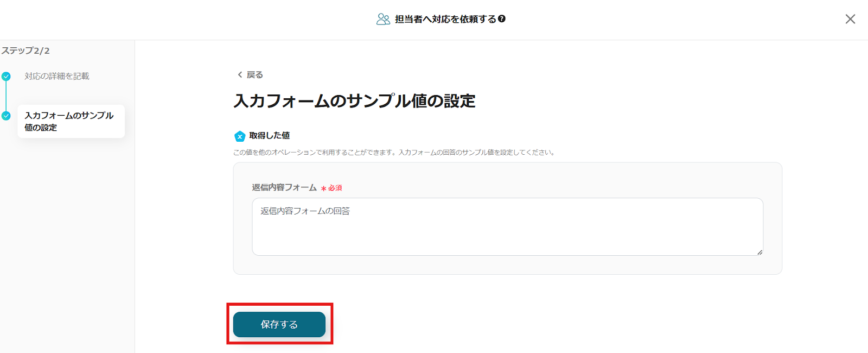Open the 対応の詳細を記載 step
This screenshot has height=353, width=868.
pos(57,76)
